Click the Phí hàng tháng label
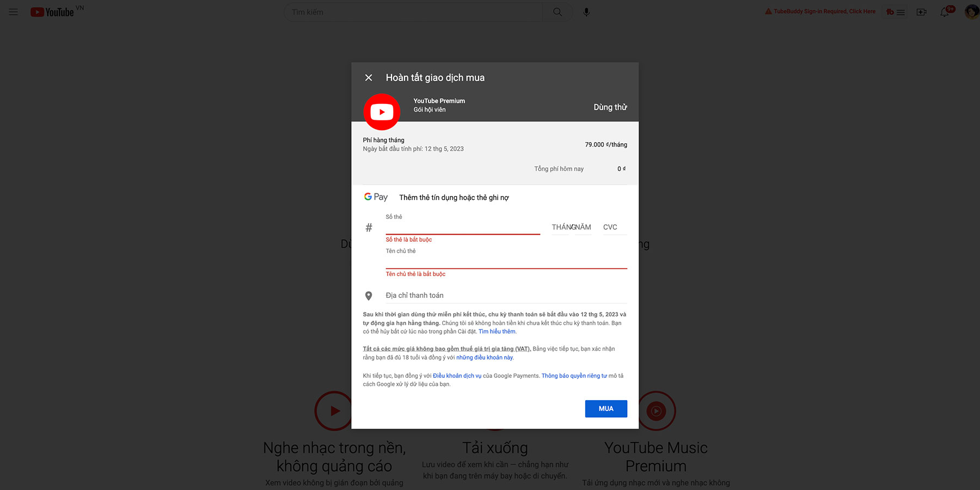980x490 pixels. click(x=384, y=140)
